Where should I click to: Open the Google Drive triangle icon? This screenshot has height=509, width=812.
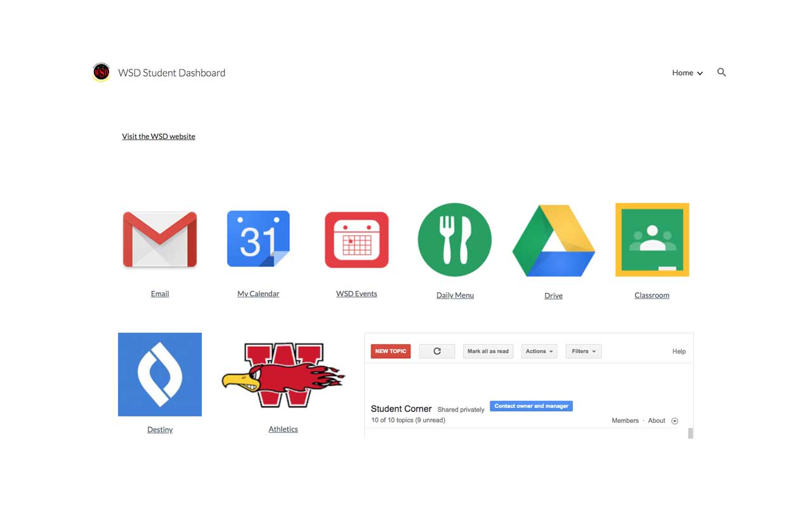click(x=553, y=240)
